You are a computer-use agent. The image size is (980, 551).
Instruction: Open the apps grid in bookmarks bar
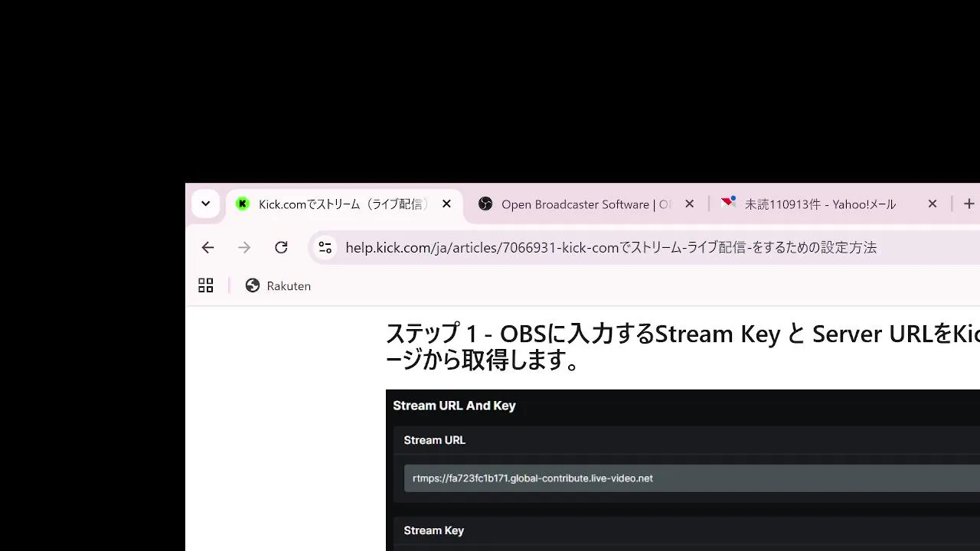206,285
